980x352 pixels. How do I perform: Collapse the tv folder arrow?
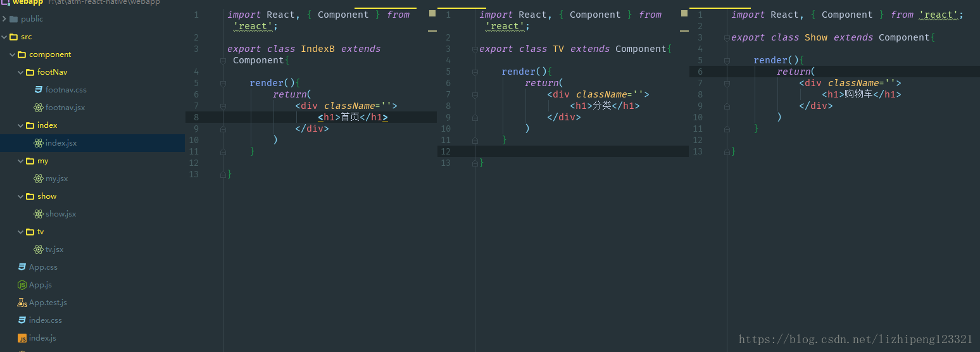(x=21, y=232)
